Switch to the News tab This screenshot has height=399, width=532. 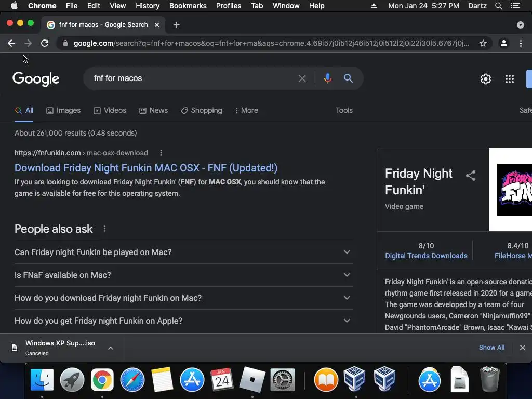(154, 110)
